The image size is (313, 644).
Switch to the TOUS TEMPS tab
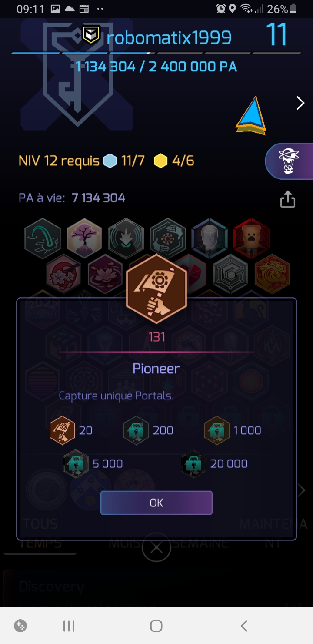40,533
